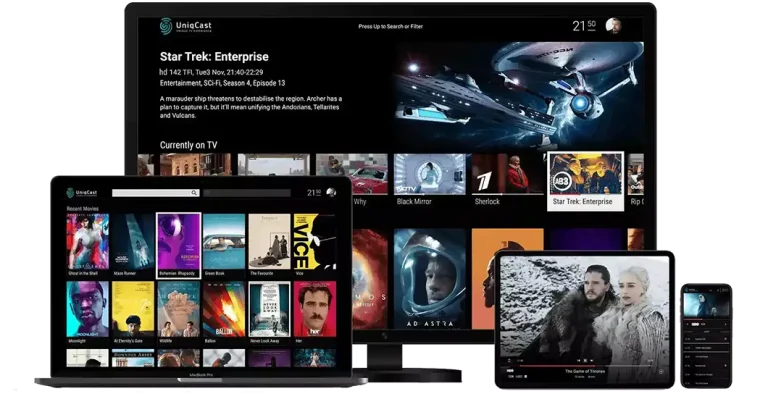Click the 21:50 clock on the laptop
768x407 pixels.
[314, 192]
